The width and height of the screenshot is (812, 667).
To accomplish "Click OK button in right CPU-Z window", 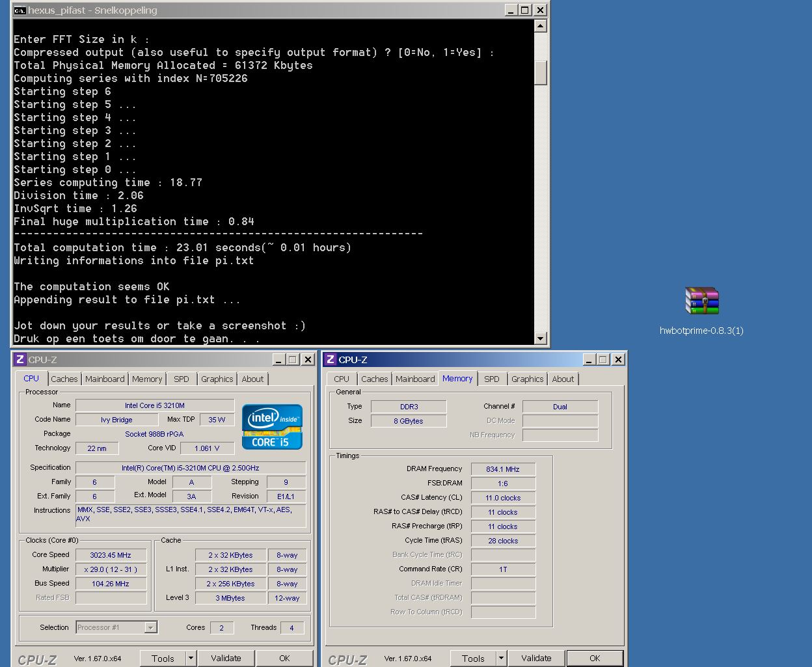I will tap(595, 659).
